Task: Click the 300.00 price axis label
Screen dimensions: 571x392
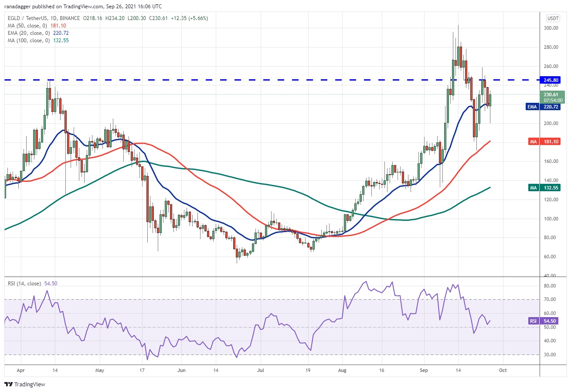Action: (x=551, y=28)
